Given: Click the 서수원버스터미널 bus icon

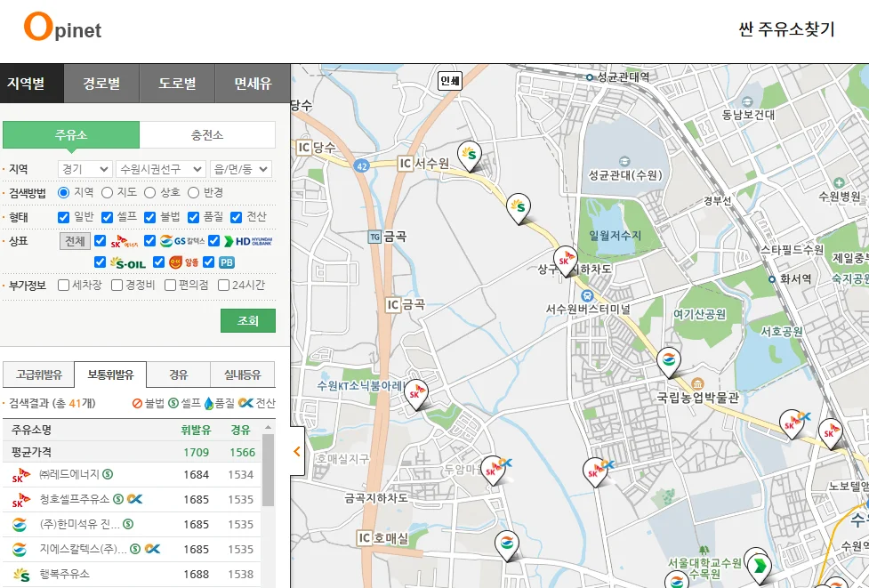Looking at the screenshot, I should (587, 295).
